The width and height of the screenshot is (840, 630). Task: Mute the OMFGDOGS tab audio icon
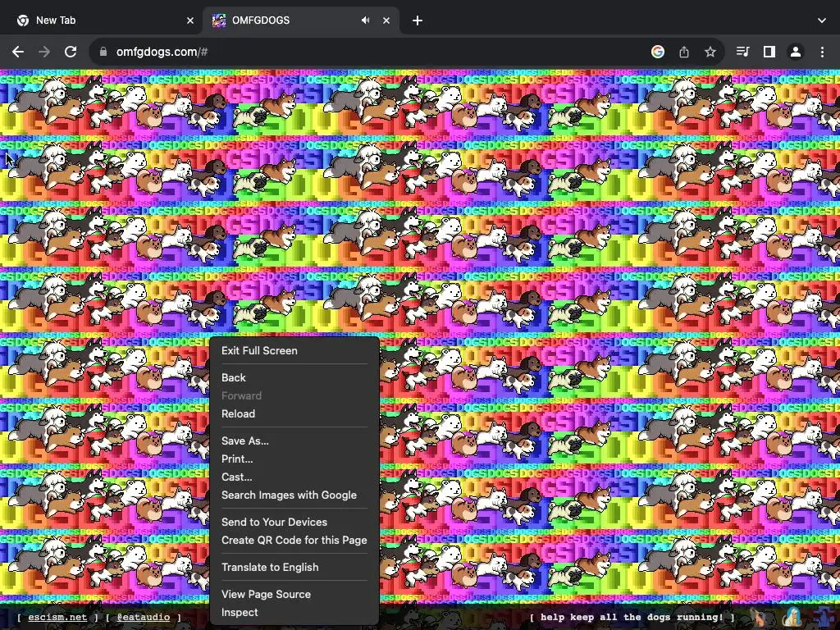click(365, 21)
